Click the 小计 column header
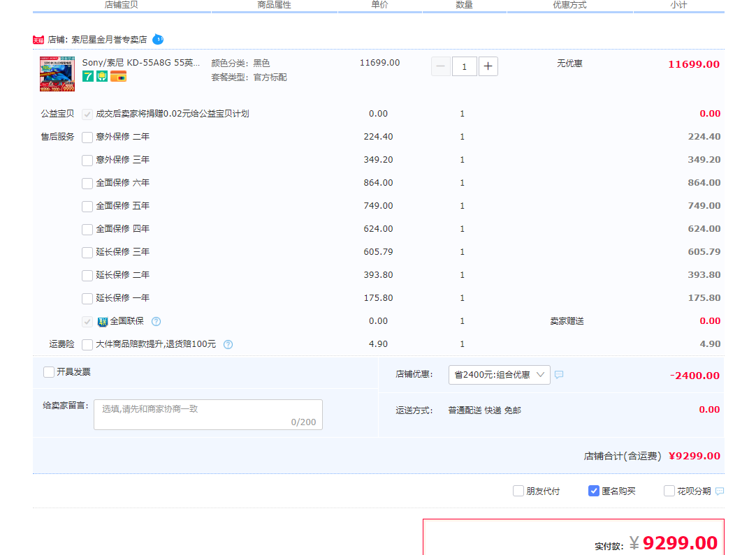 click(x=678, y=5)
